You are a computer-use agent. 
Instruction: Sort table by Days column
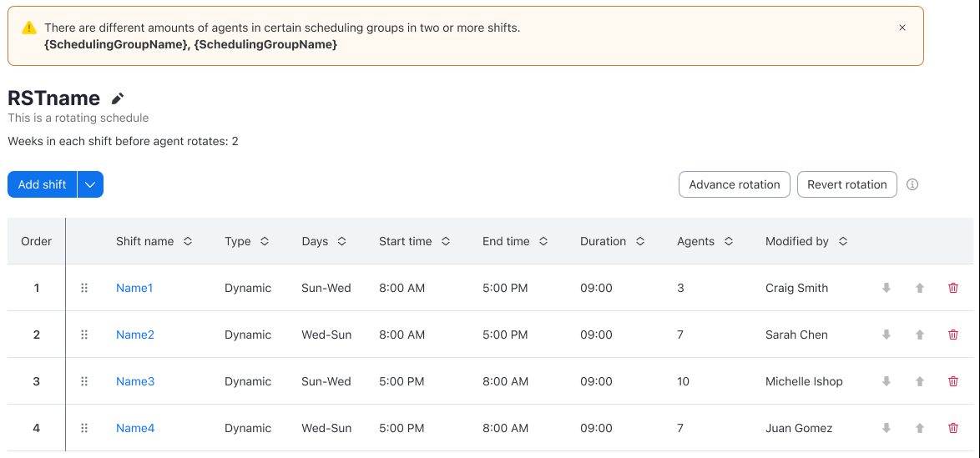pos(342,241)
